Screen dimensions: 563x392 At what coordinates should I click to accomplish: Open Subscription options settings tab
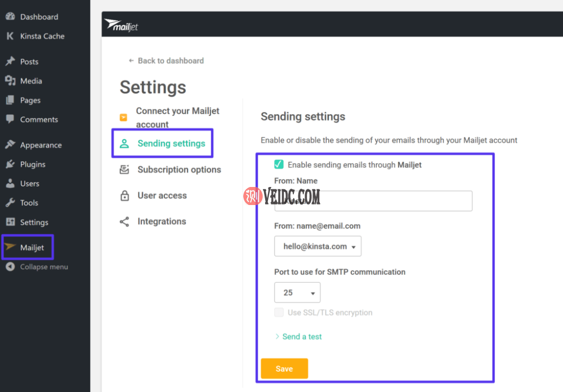pos(179,170)
